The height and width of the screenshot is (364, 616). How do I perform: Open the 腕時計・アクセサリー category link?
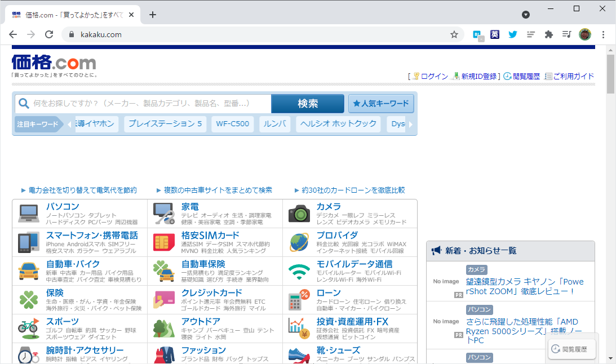(85, 350)
